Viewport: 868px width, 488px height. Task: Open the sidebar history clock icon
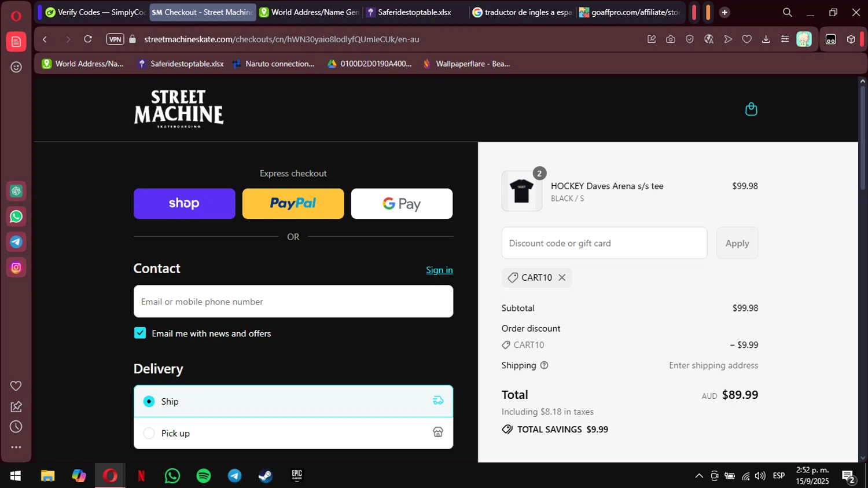pyautogui.click(x=16, y=427)
